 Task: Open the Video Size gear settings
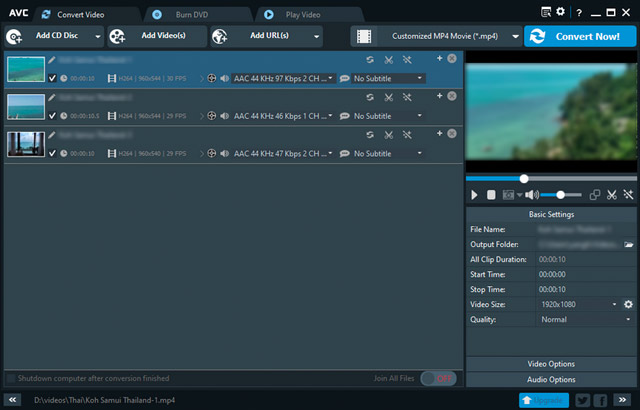(628, 304)
